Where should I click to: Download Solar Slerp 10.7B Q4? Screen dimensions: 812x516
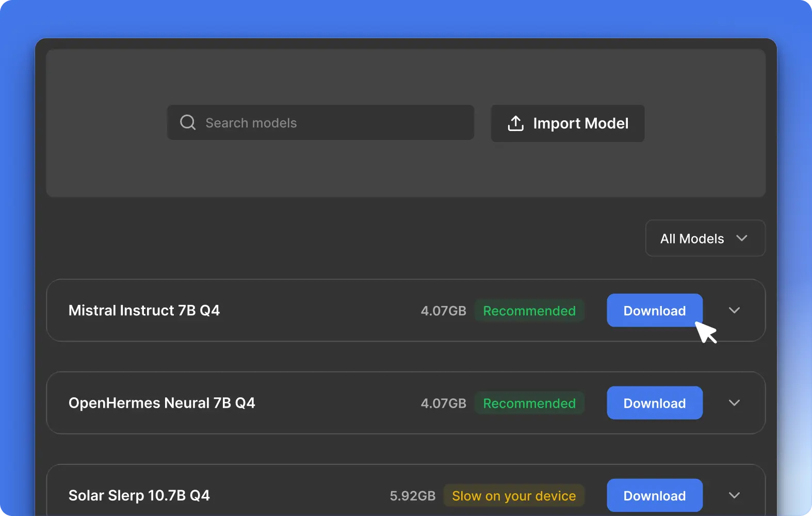pyautogui.click(x=654, y=495)
